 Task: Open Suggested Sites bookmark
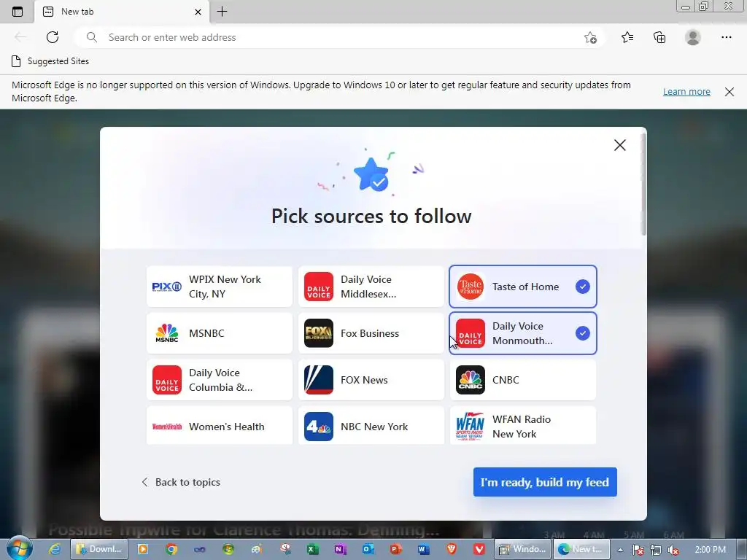pos(50,61)
